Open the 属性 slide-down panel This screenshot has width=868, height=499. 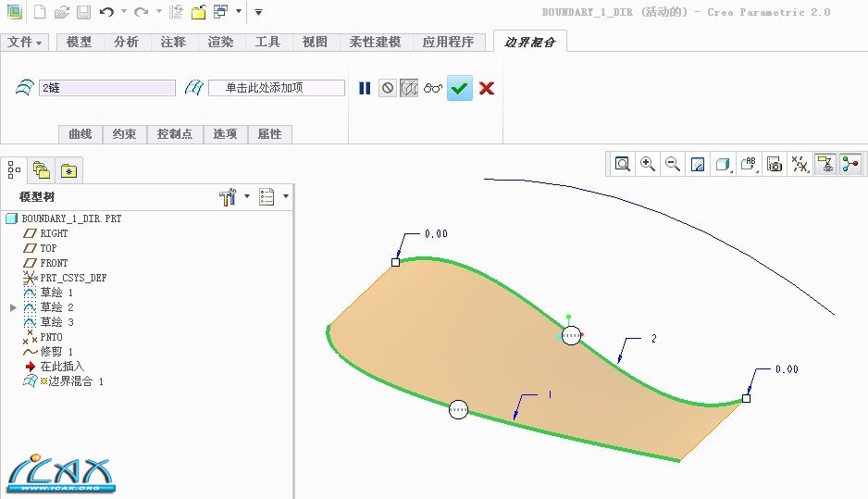click(269, 134)
